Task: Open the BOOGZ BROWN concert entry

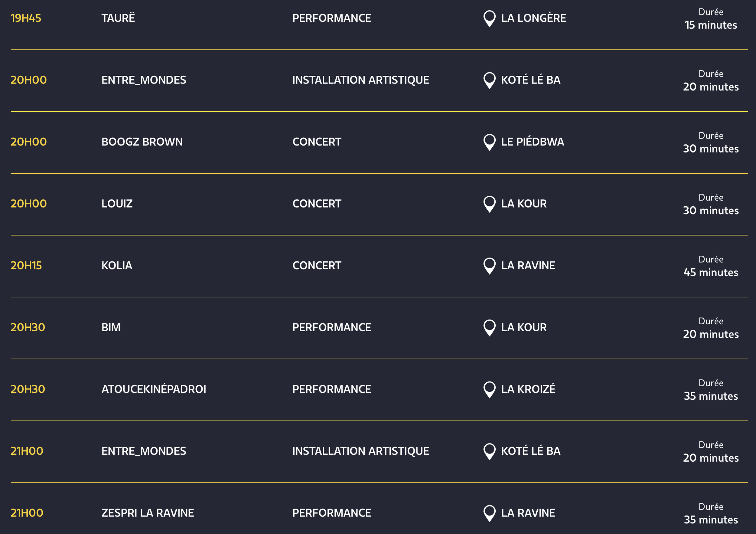Action: (x=142, y=142)
